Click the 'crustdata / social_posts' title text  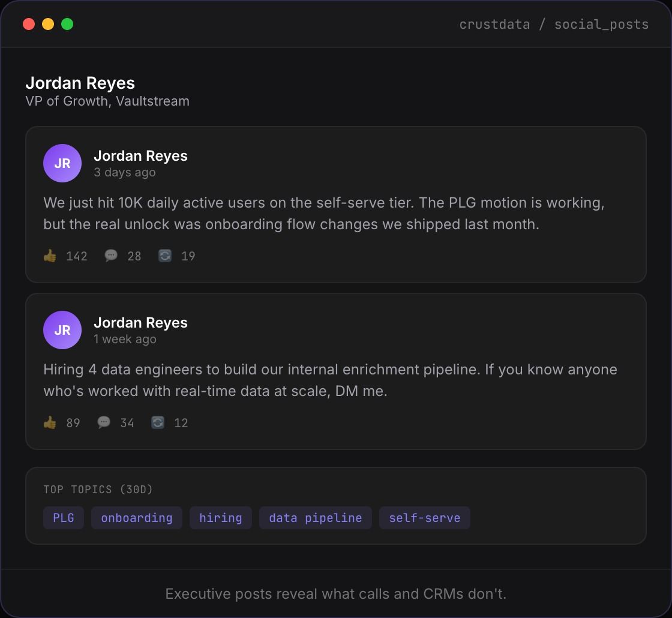point(554,25)
